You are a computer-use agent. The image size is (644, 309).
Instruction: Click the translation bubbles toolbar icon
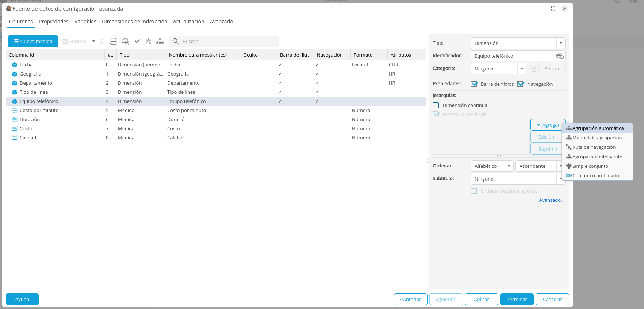(126, 41)
